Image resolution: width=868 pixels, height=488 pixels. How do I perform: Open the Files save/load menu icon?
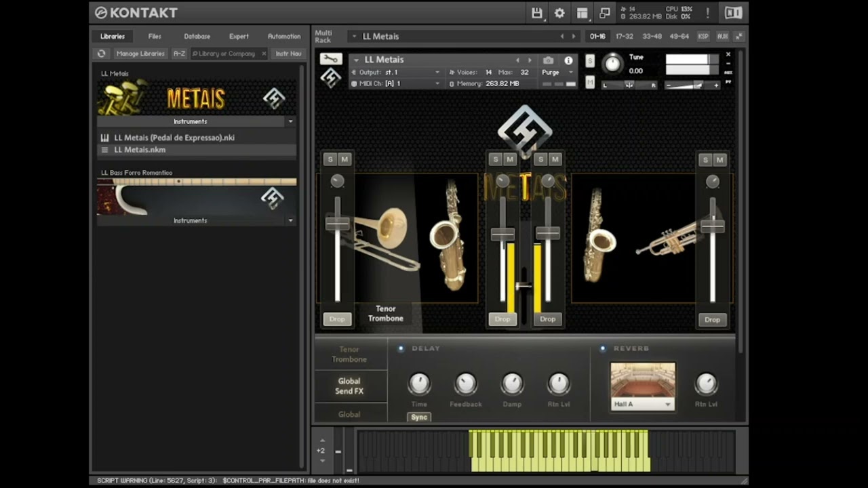click(537, 13)
